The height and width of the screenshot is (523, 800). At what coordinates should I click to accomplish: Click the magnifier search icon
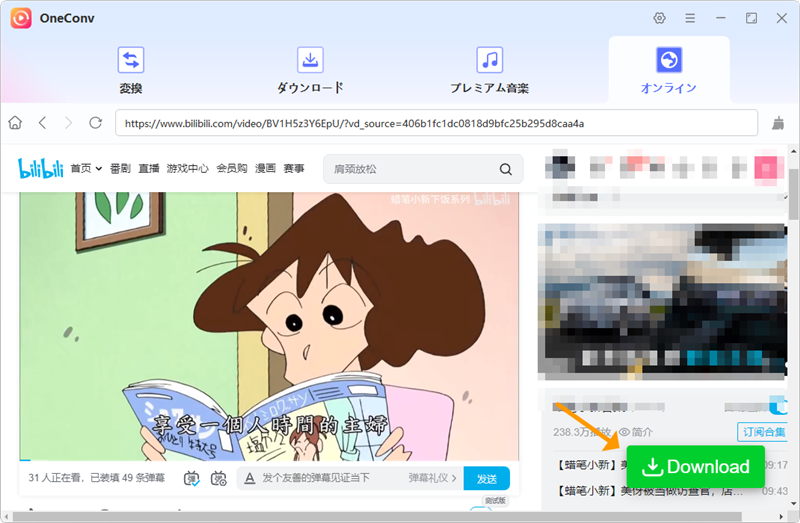[x=506, y=169]
